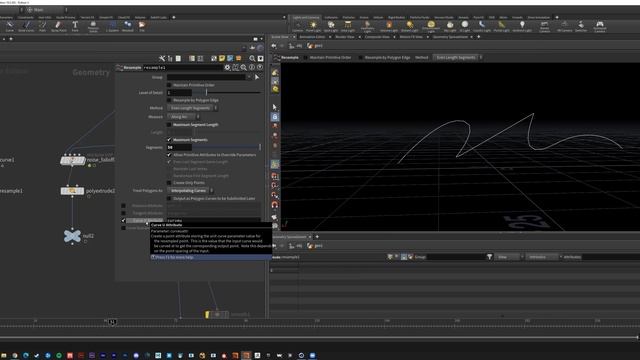640x360 pixels.
Task: Click node name field resample1
Action: pyautogui.click(x=182, y=67)
